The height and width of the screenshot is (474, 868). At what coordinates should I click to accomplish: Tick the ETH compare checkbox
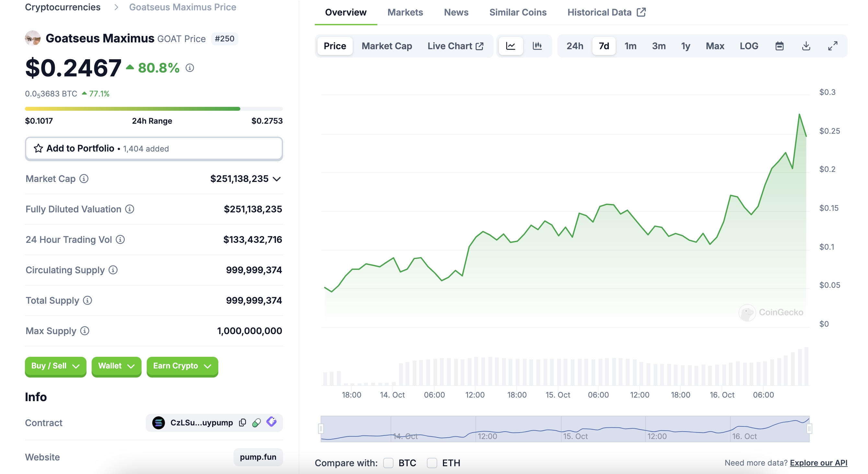coord(432,463)
